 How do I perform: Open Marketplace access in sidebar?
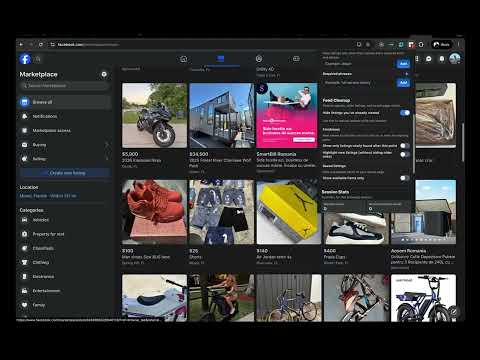click(65, 130)
